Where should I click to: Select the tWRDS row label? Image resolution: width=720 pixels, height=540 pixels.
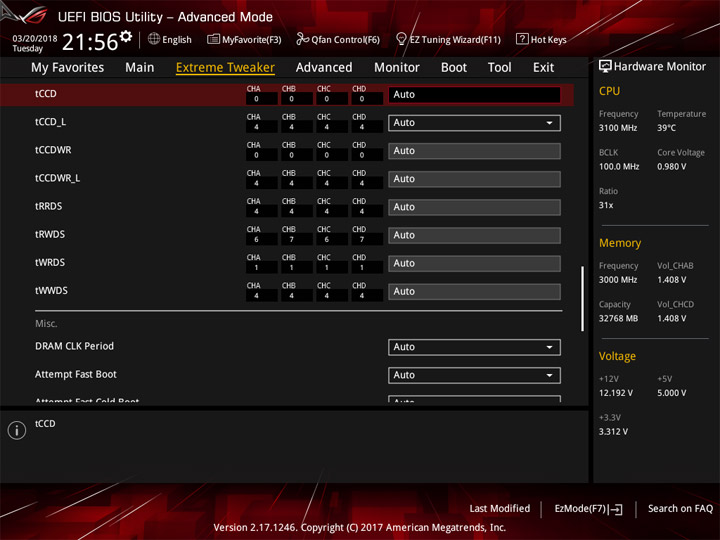pos(50,263)
